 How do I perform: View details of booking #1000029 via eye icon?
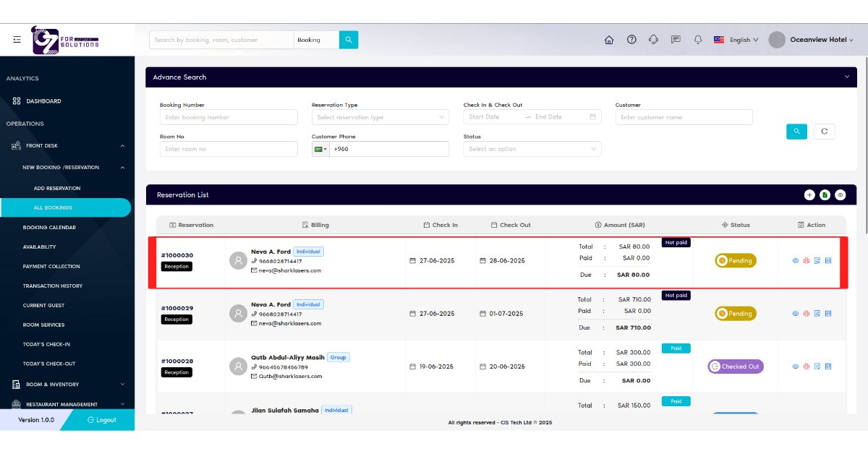tap(795, 313)
